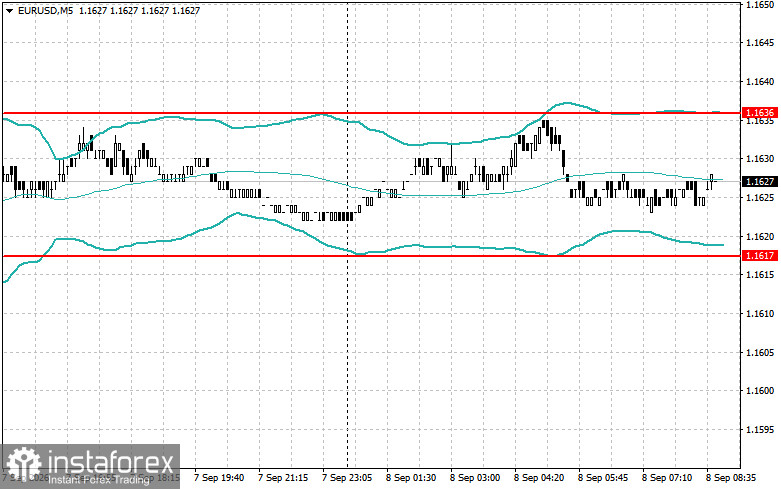The image size is (781, 489).
Task: Click the 7 Sep 19:40 time label
Action: (219, 478)
